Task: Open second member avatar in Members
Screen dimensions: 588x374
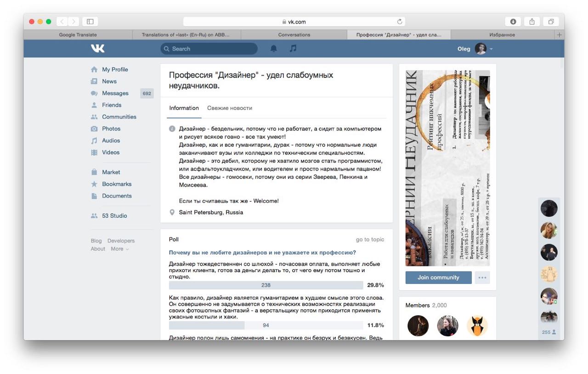Action: (447, 326)
